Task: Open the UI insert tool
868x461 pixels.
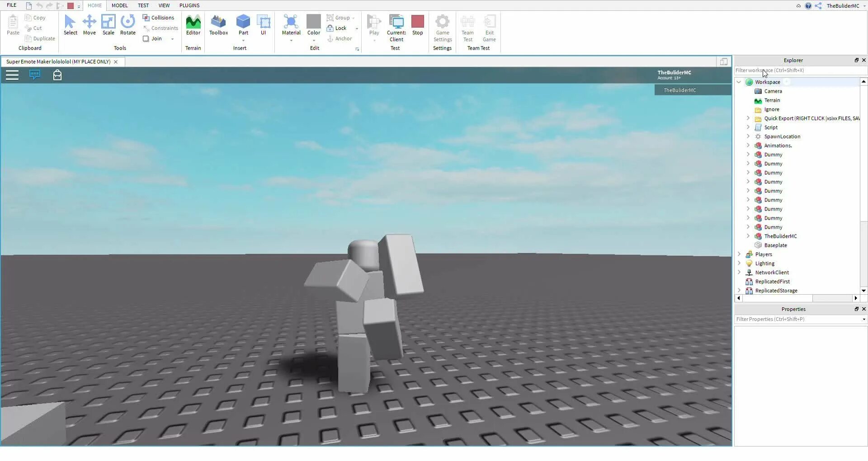Action: pyautogui.click(x=263, y=25)
